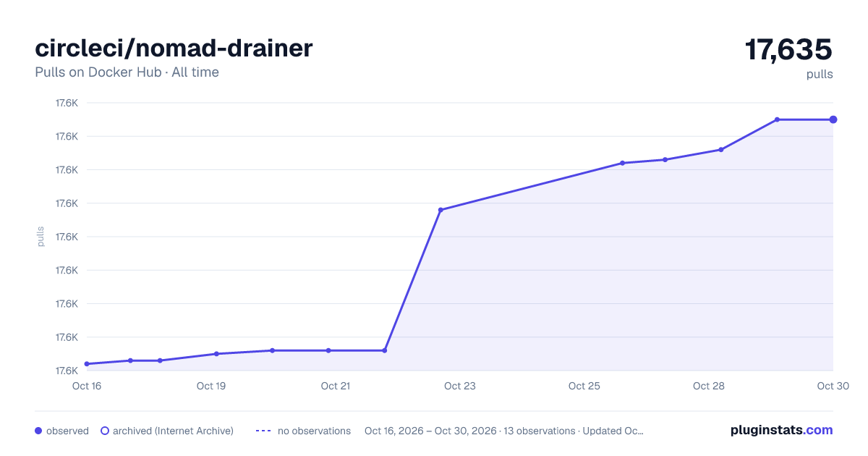Click the data point after the steep rise
This screenshot has height=456, width=868.
(441, 210)
